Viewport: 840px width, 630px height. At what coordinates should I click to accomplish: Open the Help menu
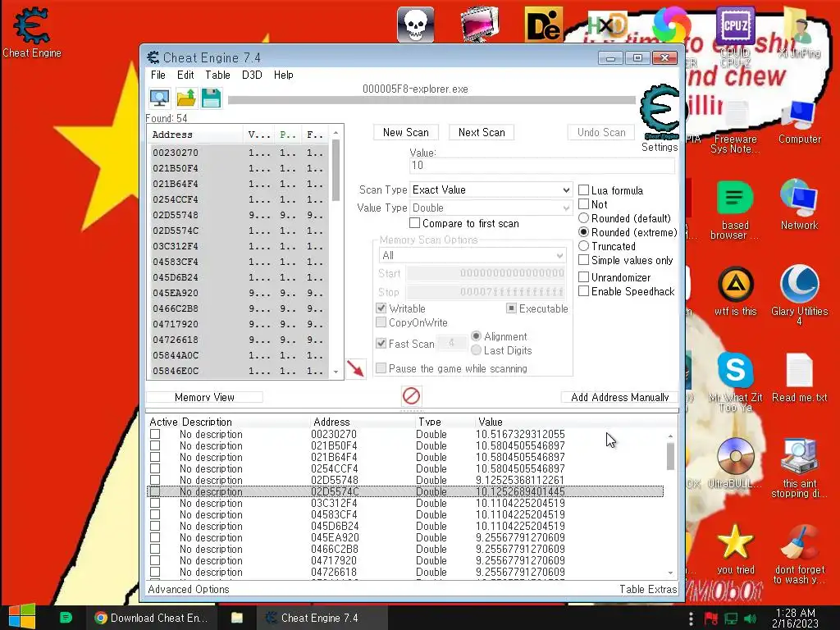tap(283, 75)
